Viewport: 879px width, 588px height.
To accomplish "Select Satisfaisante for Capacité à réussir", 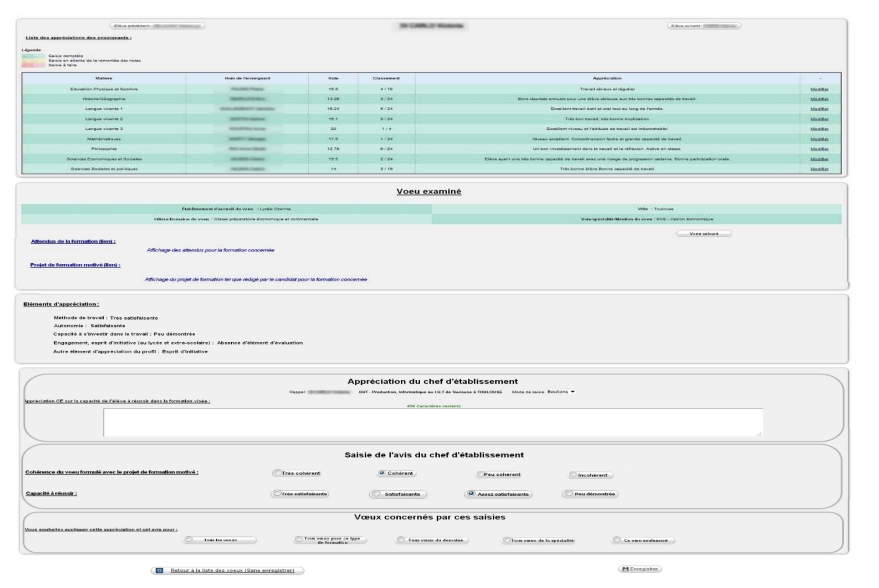I will point(376,494).
